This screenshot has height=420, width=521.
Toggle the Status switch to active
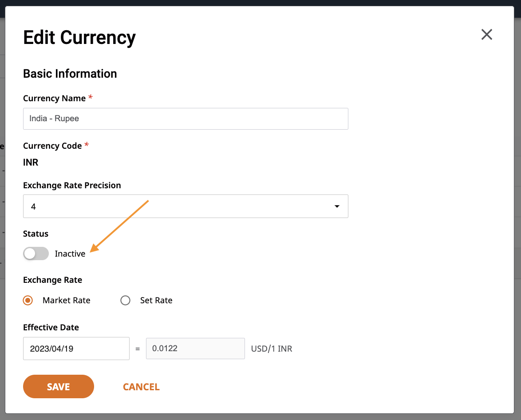pos(36,254)
